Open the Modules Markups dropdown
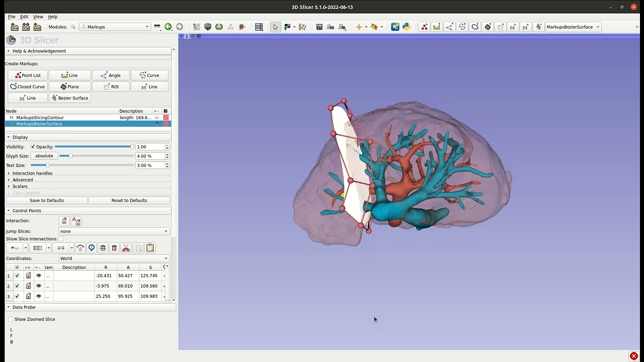The image size is (644, 362). click(115, 27)
